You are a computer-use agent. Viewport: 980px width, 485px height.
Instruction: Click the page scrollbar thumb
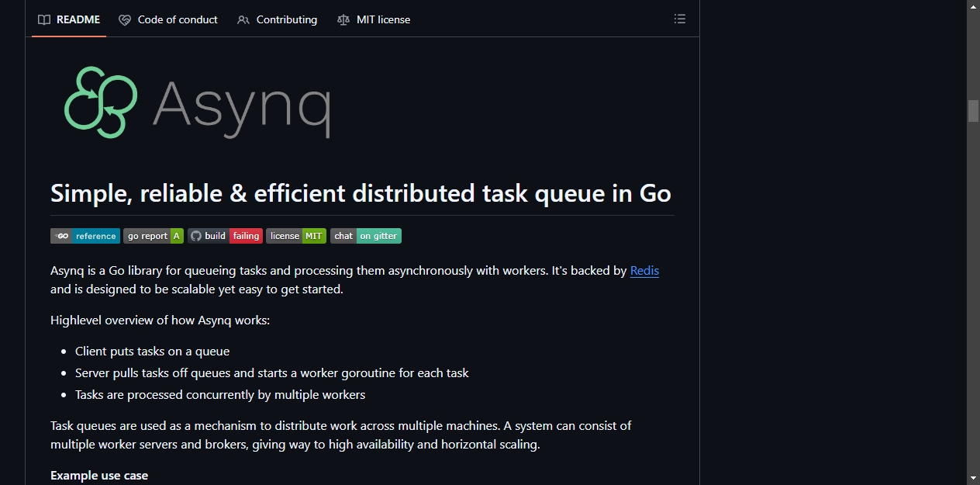coord(973,111)
